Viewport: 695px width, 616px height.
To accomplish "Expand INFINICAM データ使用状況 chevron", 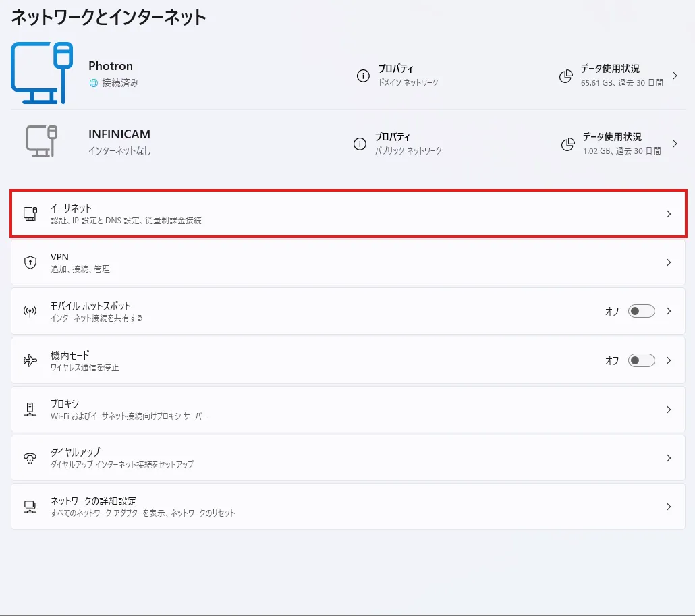I will click(675, 144).
